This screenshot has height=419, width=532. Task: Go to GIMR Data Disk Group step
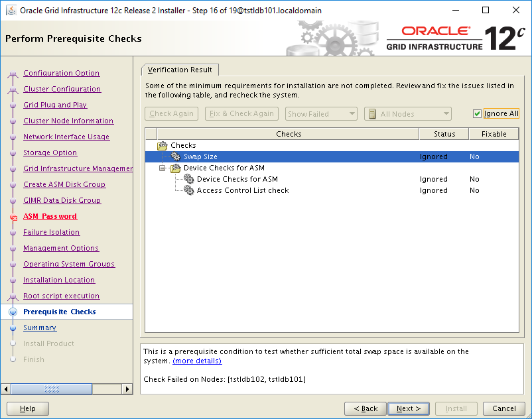click(62, 200)
